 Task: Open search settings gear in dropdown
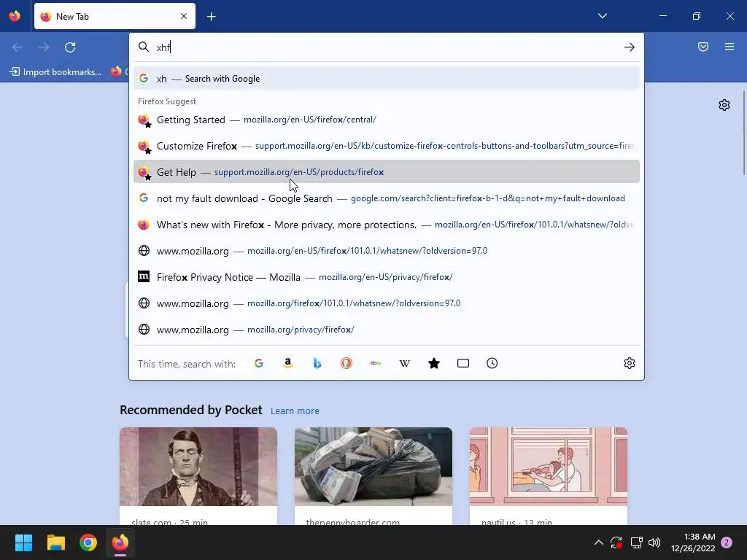630,363
